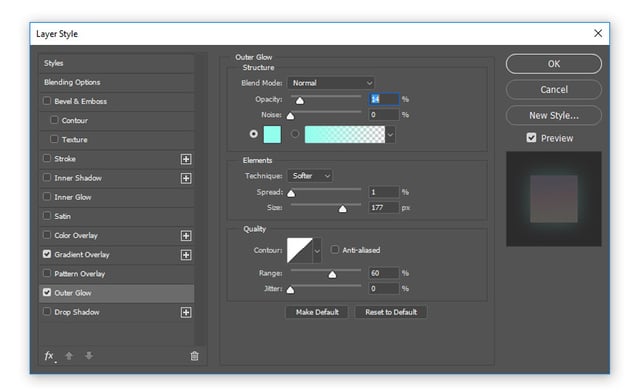The height and width of the screenshot is (392, 630).
Task: Click the cyan-to-transparent gradient swatch
Action: pyautogui.click(x=345, y=134)
